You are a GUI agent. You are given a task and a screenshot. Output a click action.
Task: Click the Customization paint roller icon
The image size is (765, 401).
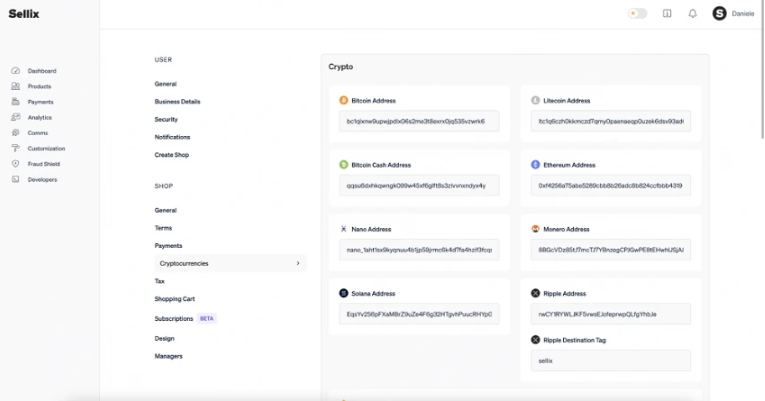point(16,148)
